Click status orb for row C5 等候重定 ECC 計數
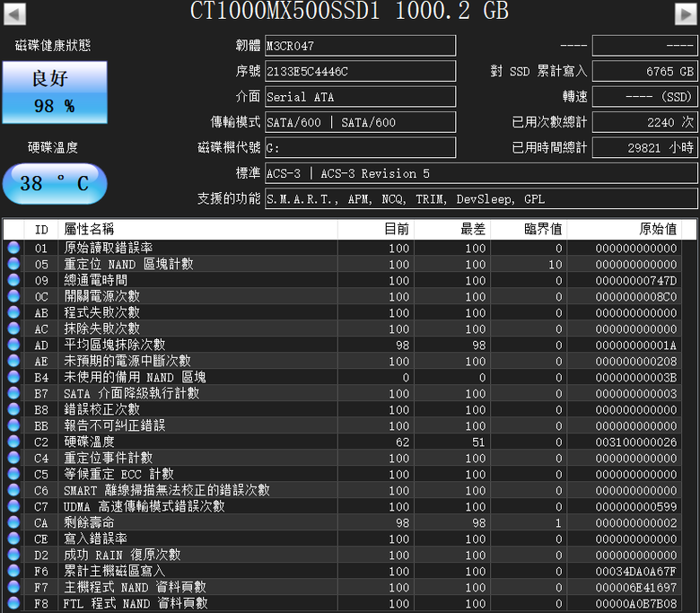700x613 pixels. (13, 473)
